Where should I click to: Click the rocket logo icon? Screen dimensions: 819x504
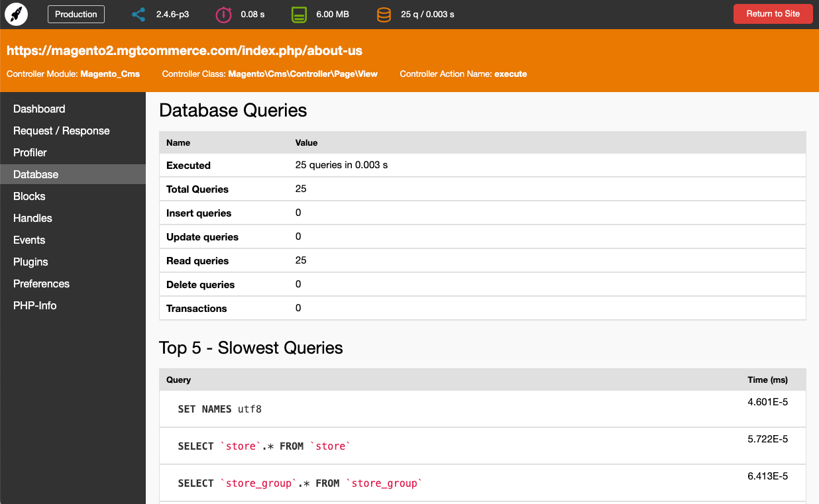coord(17,15)
